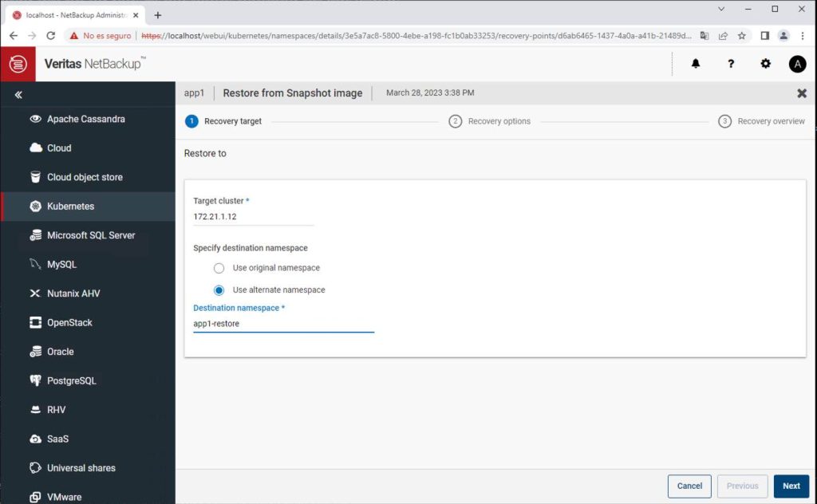Open the settings gear icon
The width and height of the screenshot is (817, 504).
[x=766, y=64]
